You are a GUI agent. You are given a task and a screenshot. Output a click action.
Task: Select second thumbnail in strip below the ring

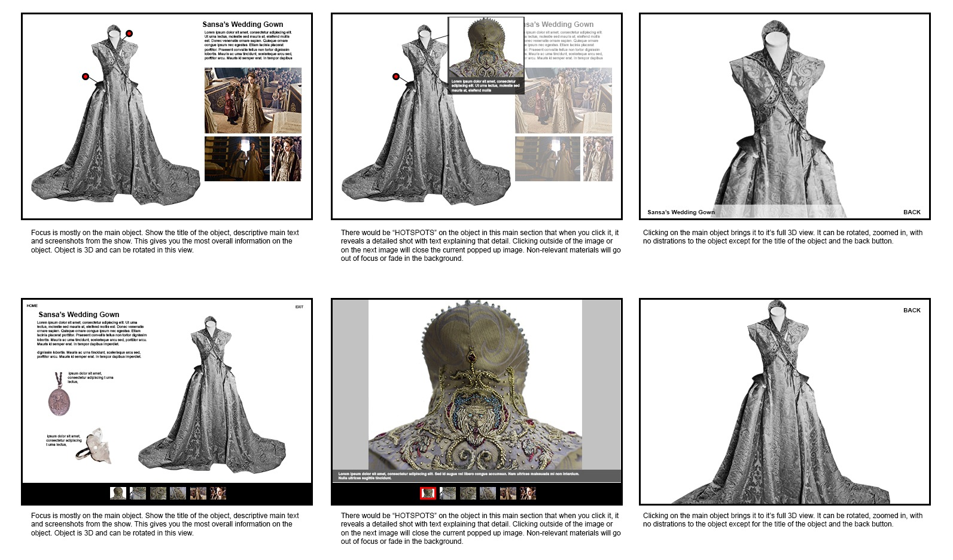pyautogui.click(x=138, y=493)
